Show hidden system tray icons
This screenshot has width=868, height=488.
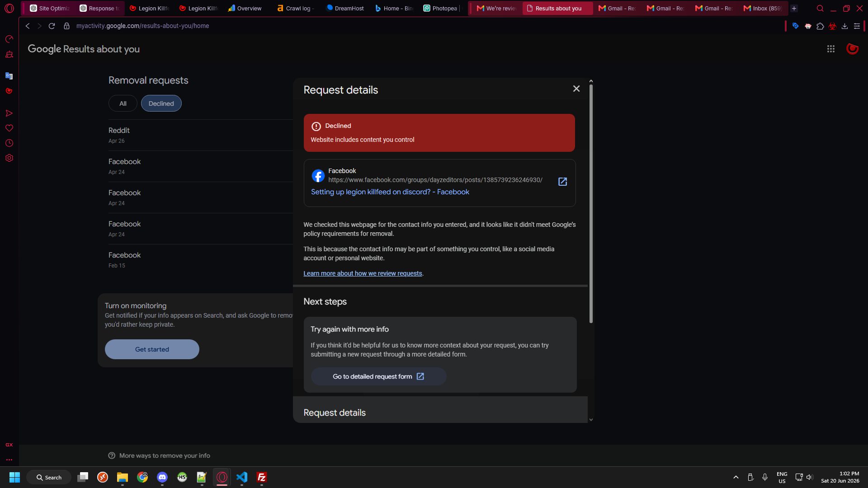point(736,477)
